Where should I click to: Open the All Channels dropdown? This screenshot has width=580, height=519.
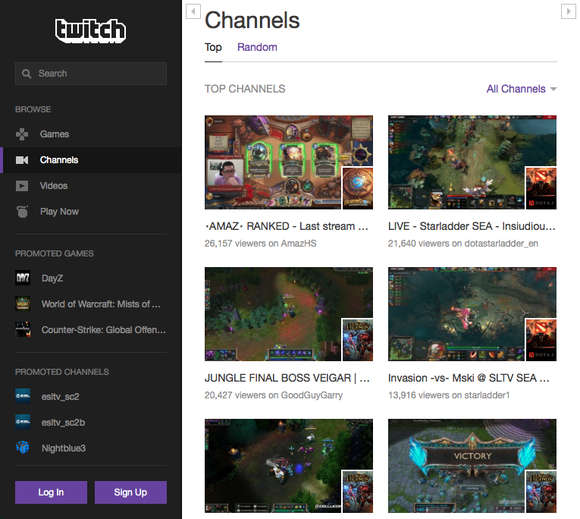coord(522,89)
